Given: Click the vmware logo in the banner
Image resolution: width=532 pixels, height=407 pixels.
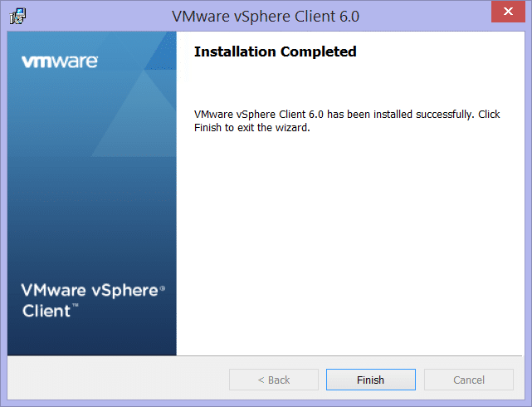Looking at the screenshot, I should point(60,61).
